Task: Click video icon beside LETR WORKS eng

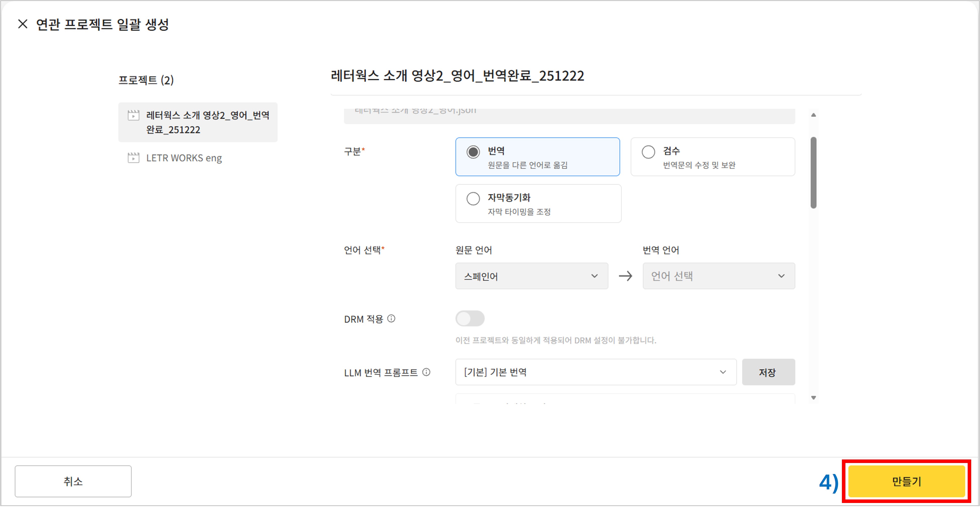Action: click(133, 158)
